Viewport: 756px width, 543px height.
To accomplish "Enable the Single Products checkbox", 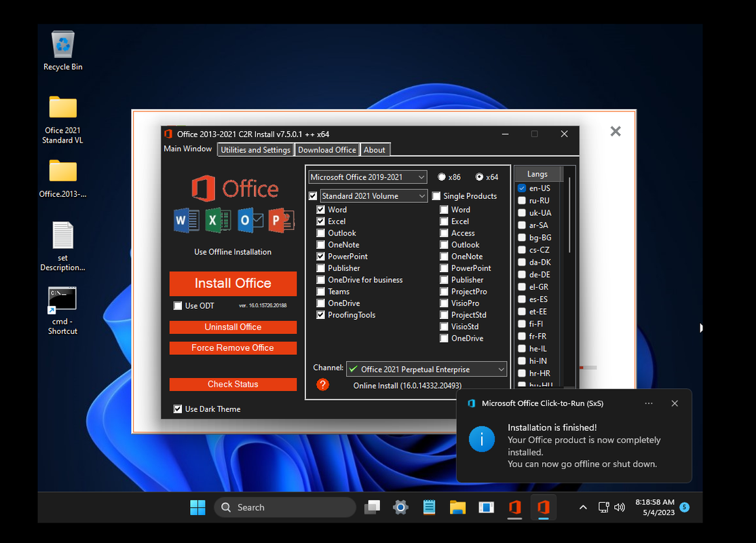I will (x=436, y=195).
